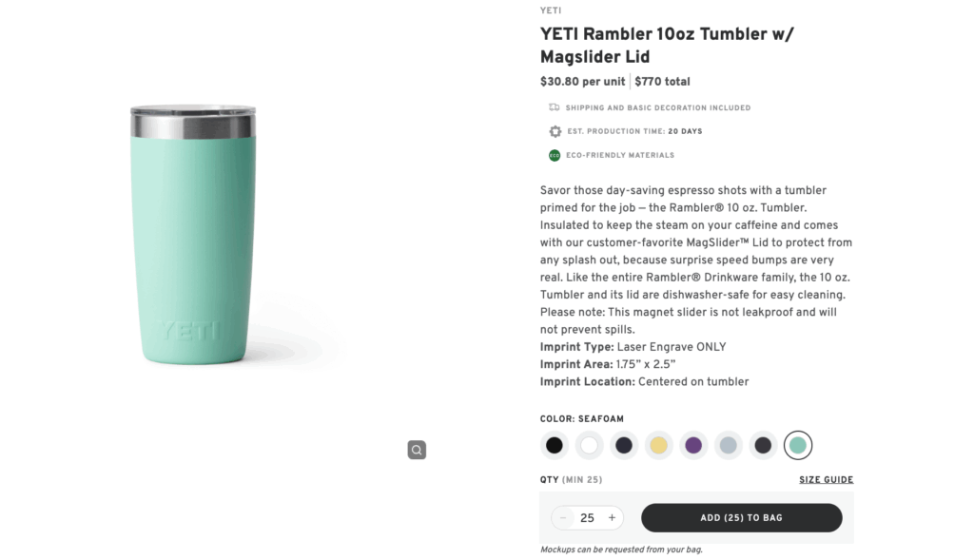The width and height of the screenshot is (974, 560).
Task: Pick the yellow color swatch
Action: point(658,445)
